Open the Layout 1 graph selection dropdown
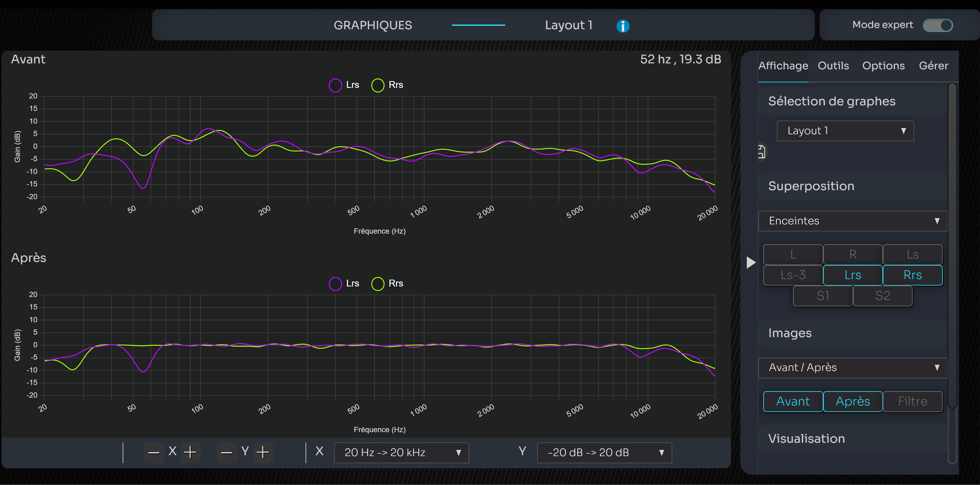Viewport: 980px width, 485px height. pos(845,131)
